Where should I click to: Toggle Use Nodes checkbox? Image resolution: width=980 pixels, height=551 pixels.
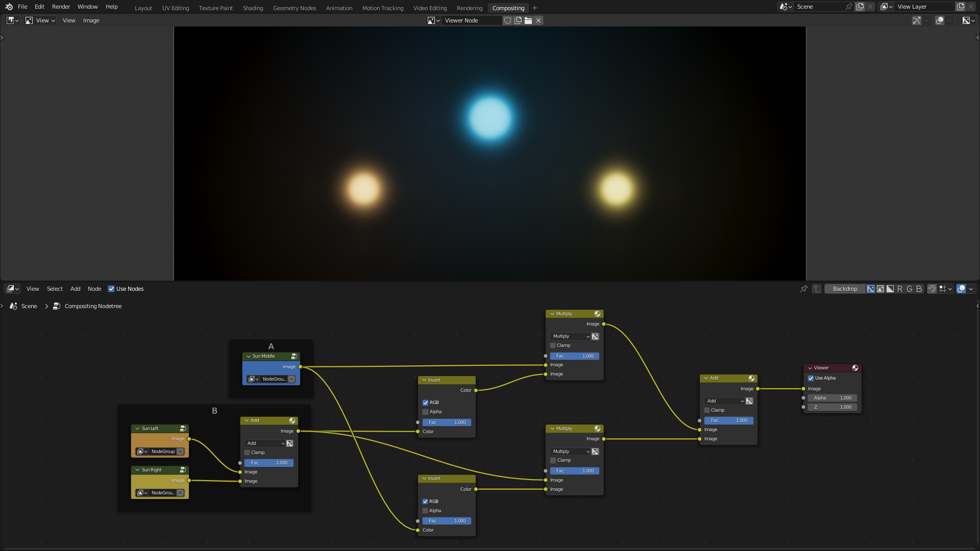[x=111, y=289]
